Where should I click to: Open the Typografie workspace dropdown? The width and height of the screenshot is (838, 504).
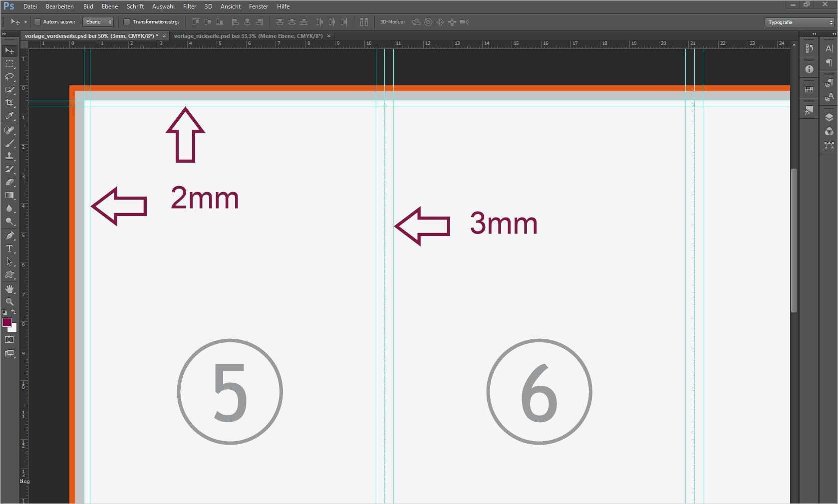point(800,22)
